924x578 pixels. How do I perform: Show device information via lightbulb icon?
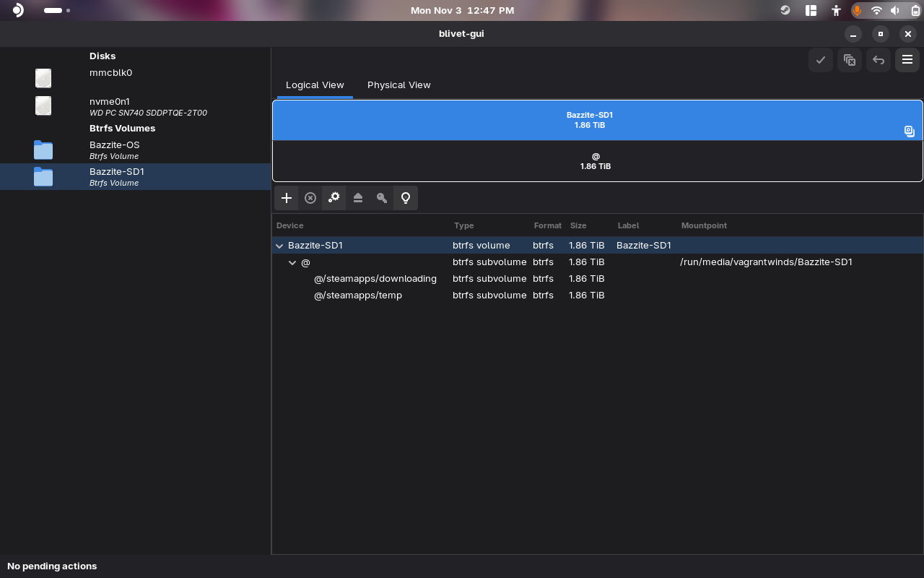tap(406, 198)
